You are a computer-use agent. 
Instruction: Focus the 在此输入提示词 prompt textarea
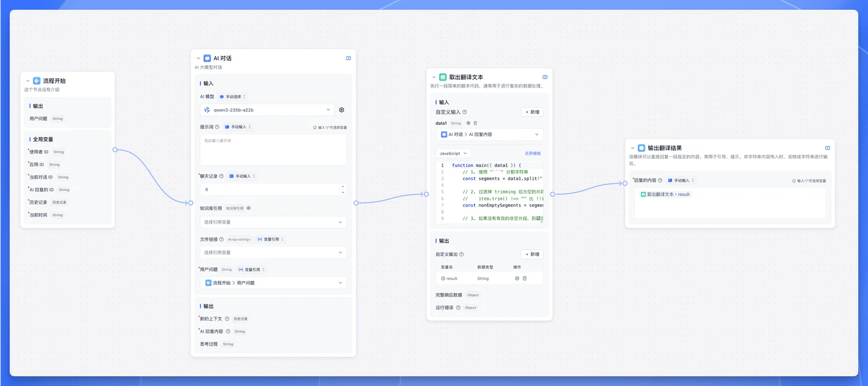(x=273, y=150)
